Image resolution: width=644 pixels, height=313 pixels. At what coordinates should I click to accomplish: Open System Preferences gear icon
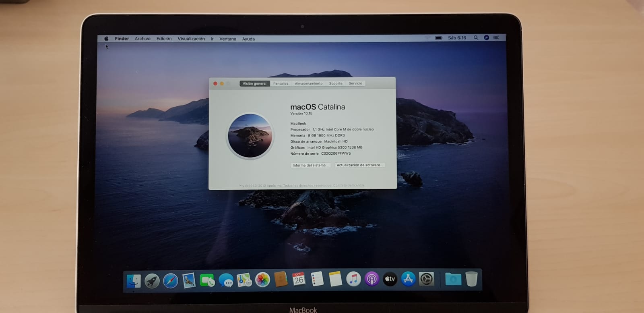point(427,279)
